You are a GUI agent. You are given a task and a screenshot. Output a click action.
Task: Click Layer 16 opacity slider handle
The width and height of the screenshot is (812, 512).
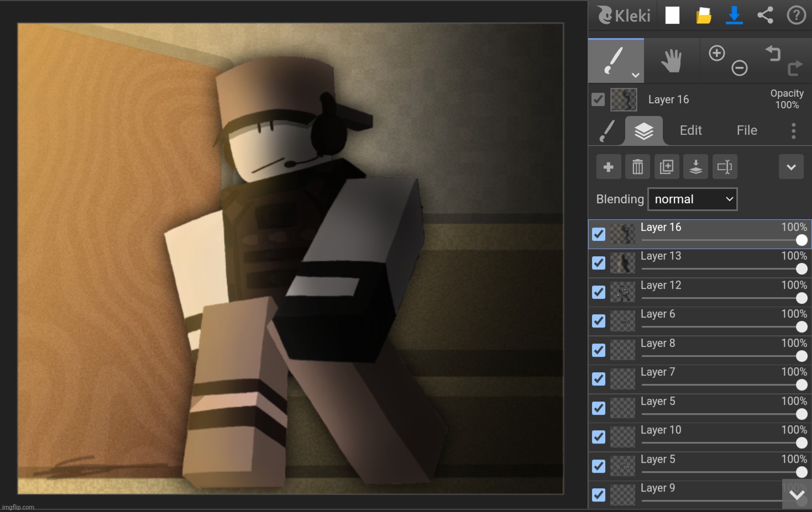click(x=801, y=240)
